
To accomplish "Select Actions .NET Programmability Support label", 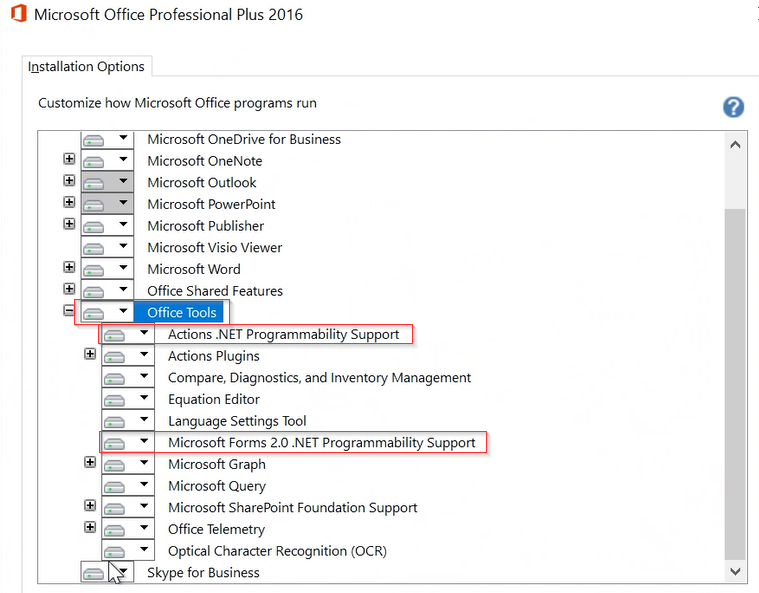I will click(284, 334).
